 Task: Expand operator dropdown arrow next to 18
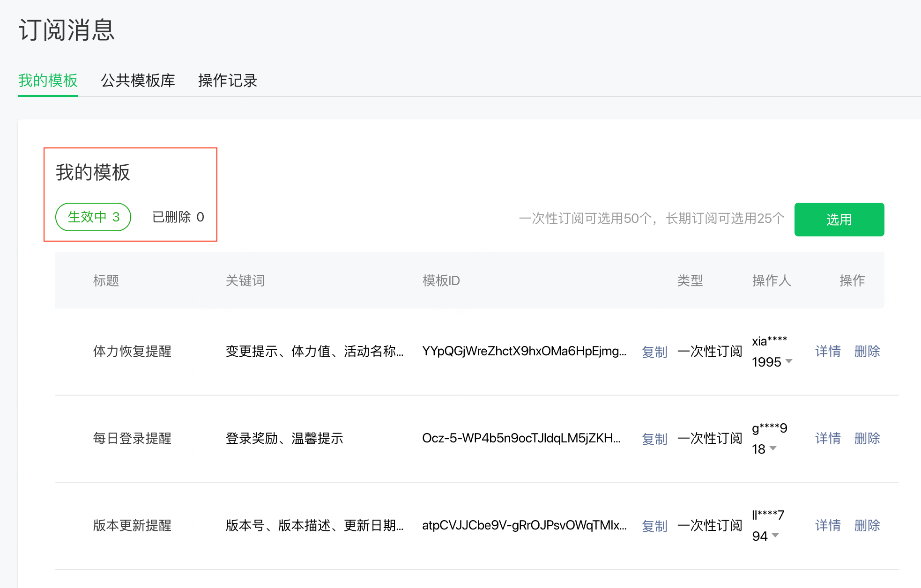[x=773, y=448]
